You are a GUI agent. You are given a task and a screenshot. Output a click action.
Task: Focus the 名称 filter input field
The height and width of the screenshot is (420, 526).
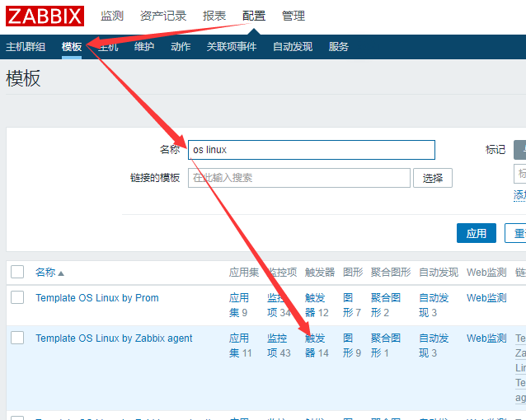[312, 150]
